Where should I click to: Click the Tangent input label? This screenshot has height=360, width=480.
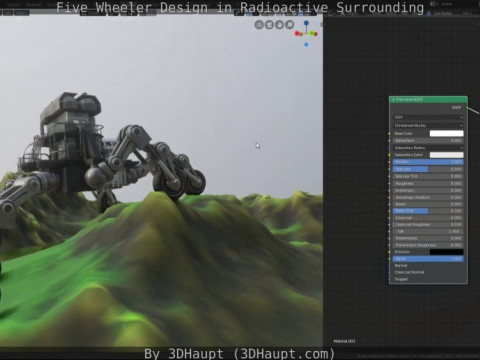(401, 279)
